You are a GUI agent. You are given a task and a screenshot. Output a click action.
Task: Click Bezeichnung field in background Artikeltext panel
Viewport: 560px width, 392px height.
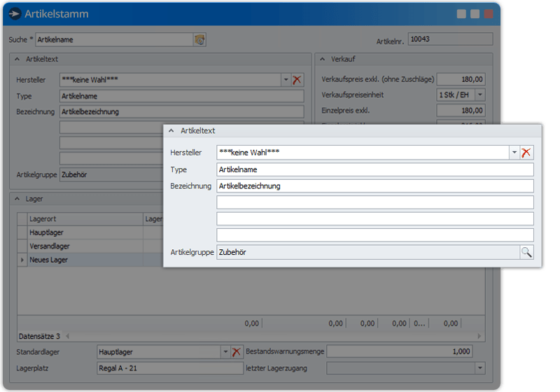click(x=182, y=112)
